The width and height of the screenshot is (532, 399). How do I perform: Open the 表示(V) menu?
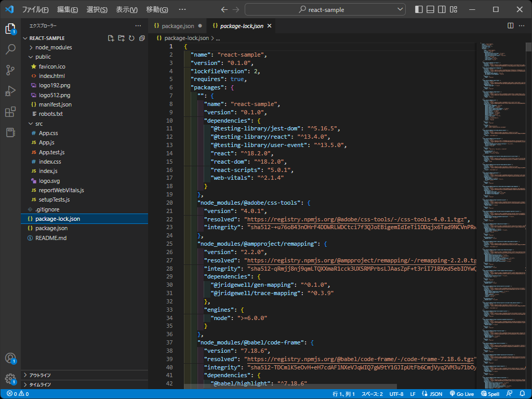click(127, 9)
